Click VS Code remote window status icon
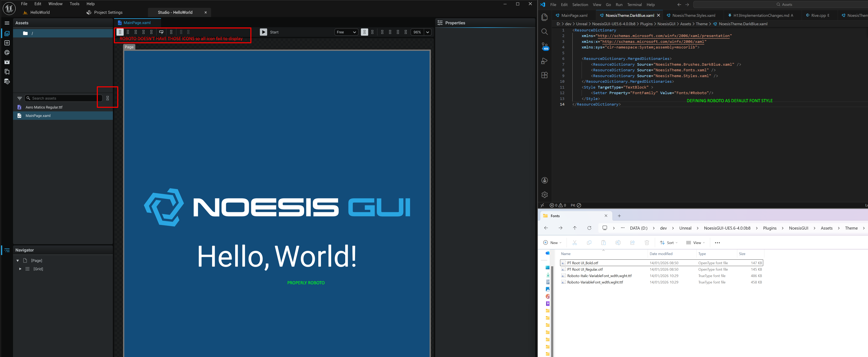The width and height of the screenshot is (868, 357). pyautogui.click(x=542, y=205)
